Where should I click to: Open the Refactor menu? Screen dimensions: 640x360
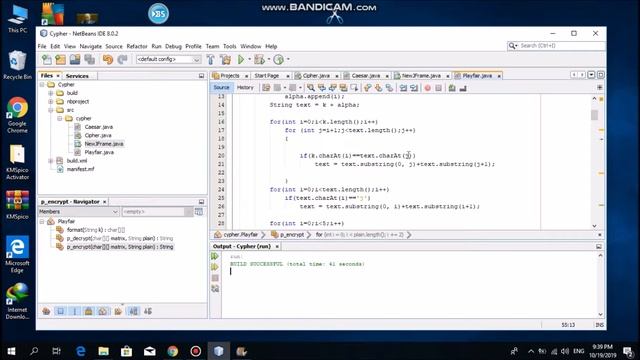coord(137,47)
